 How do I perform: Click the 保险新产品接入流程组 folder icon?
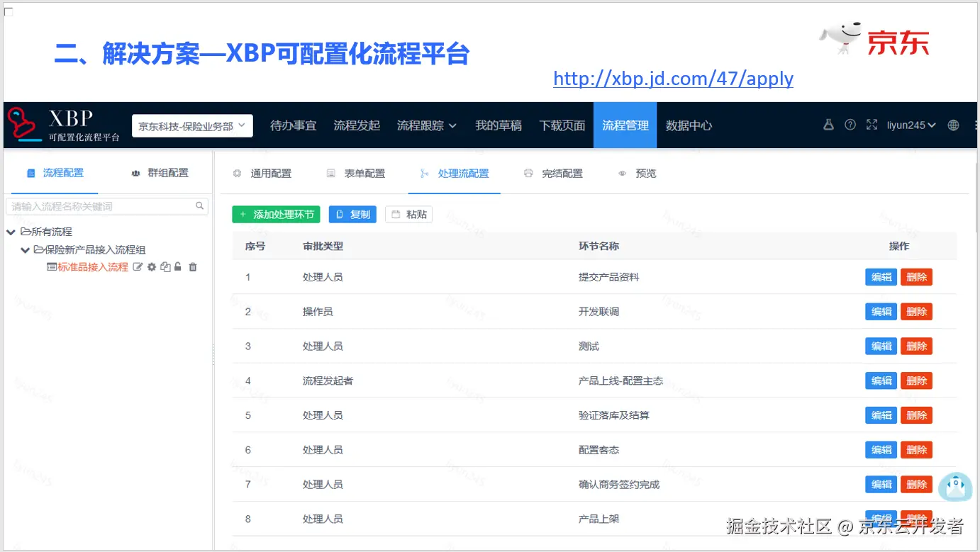pyautogui.click(x=38, y=249)
